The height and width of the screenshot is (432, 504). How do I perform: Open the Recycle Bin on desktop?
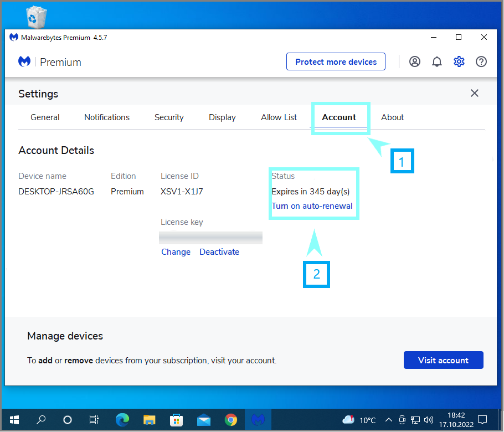[36, 17]
